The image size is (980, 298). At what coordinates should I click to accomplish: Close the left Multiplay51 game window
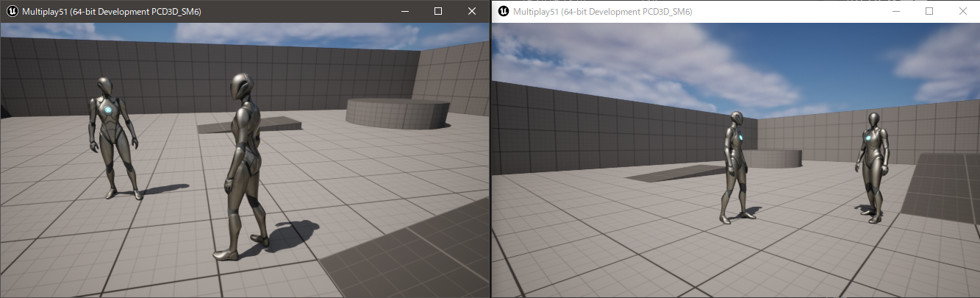[x=472, y=11]
